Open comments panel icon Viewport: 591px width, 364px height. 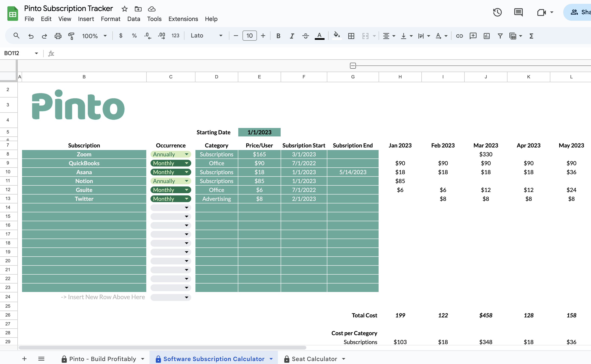point(518,12)
